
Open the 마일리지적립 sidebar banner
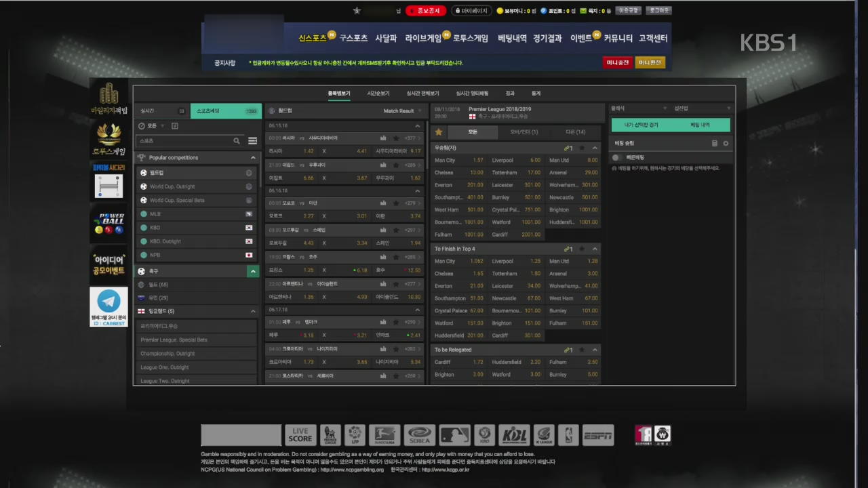(108, 99)
